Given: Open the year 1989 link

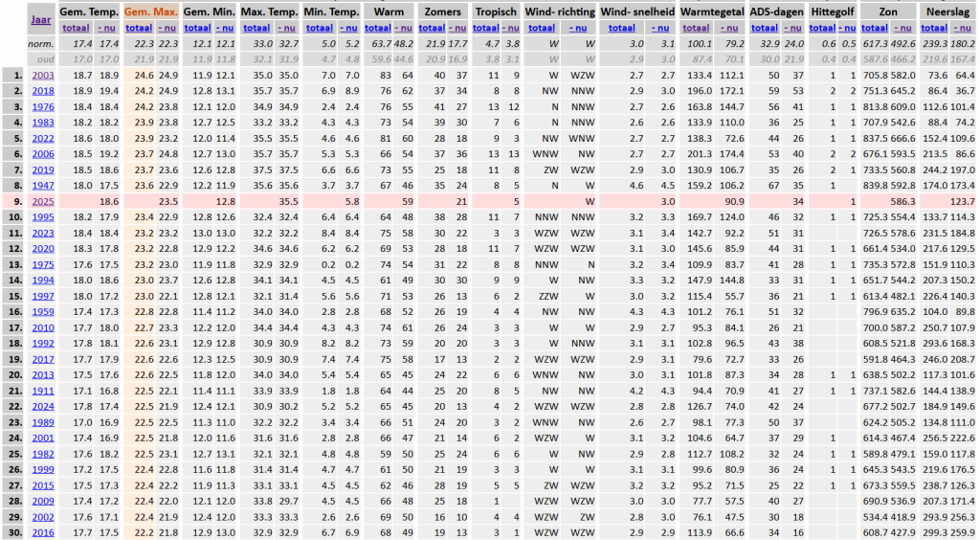Looking at the screenshot, I should click(x=43, y=422).
